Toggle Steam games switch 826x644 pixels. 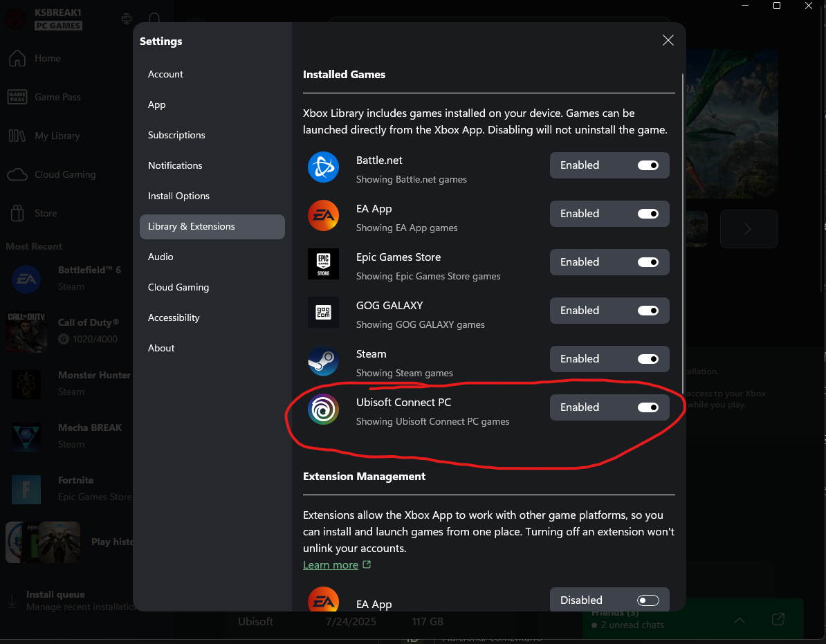tap(648, 359)
